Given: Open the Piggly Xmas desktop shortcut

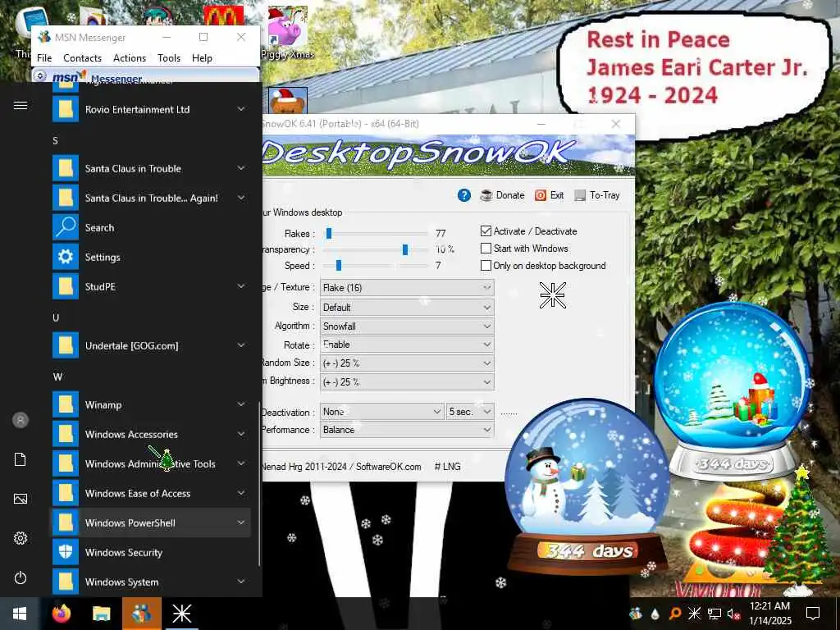Looking at the screenshot, I should pos(287,32).
